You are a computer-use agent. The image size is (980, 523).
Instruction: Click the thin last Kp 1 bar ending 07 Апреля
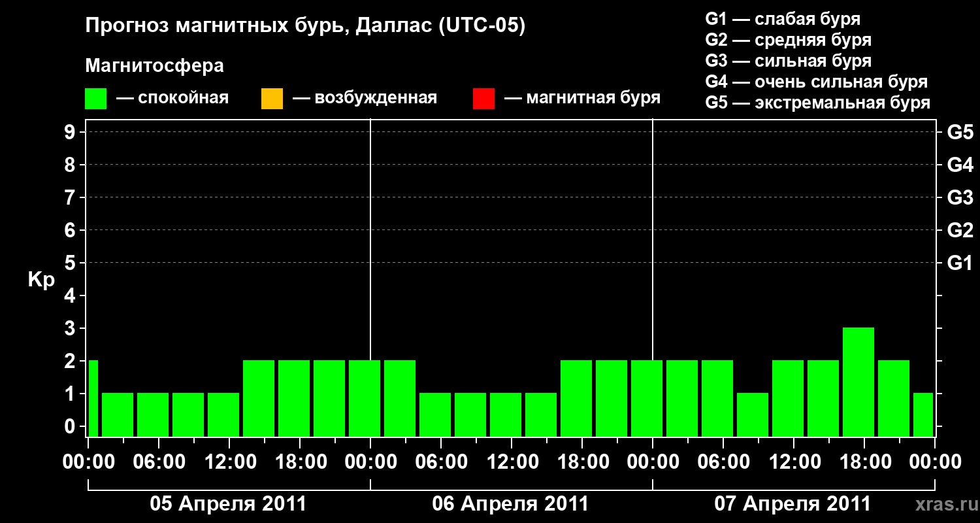coord(923,414)
